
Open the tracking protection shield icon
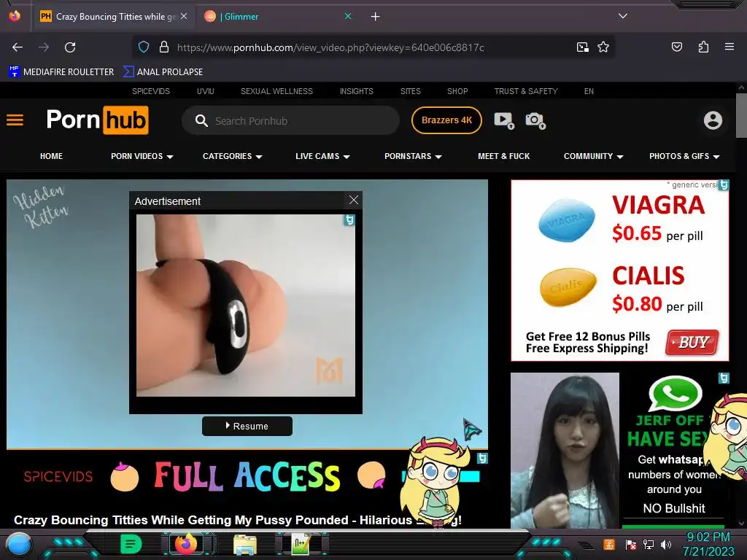pyautogui.click(x=144, y=47)
